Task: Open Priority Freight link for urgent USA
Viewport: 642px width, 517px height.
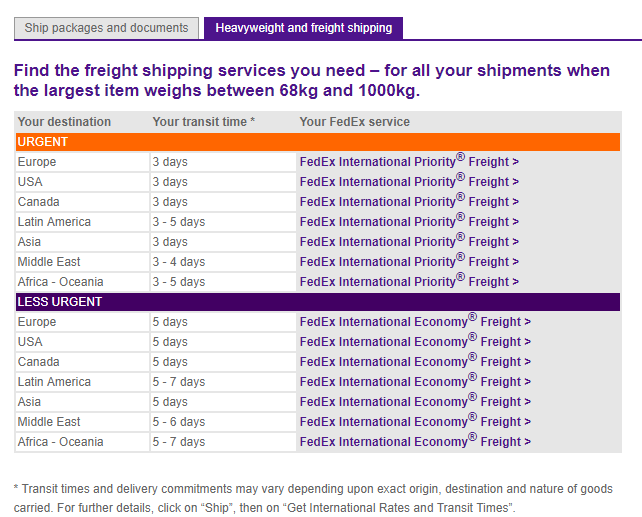Action: coord(409,182)
